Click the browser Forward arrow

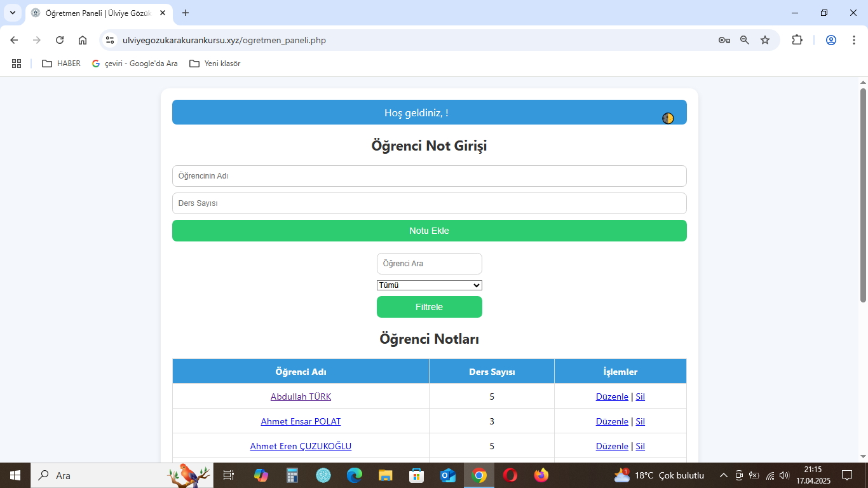point(37,40)
